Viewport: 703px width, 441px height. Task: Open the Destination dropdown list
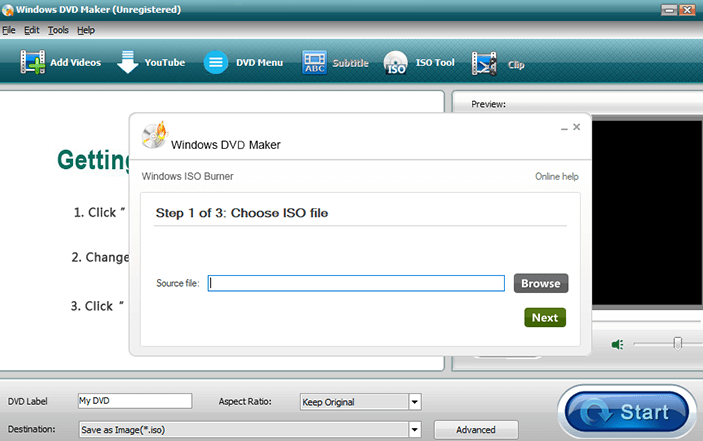(414, 430)
